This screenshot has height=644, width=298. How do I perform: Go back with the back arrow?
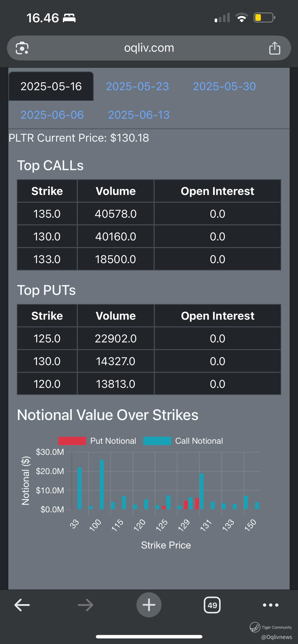[22, 605]
